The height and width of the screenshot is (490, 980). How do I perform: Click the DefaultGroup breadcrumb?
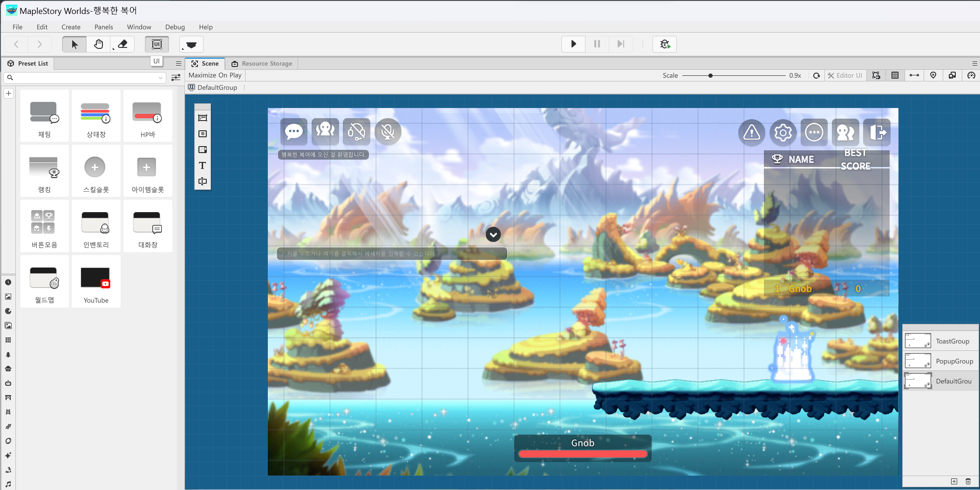tap(213, 87)
